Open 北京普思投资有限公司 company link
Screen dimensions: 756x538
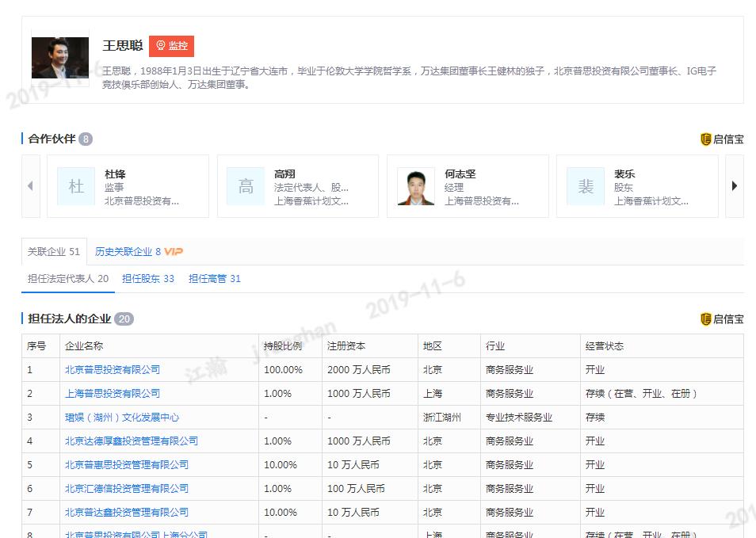(113, 370)
